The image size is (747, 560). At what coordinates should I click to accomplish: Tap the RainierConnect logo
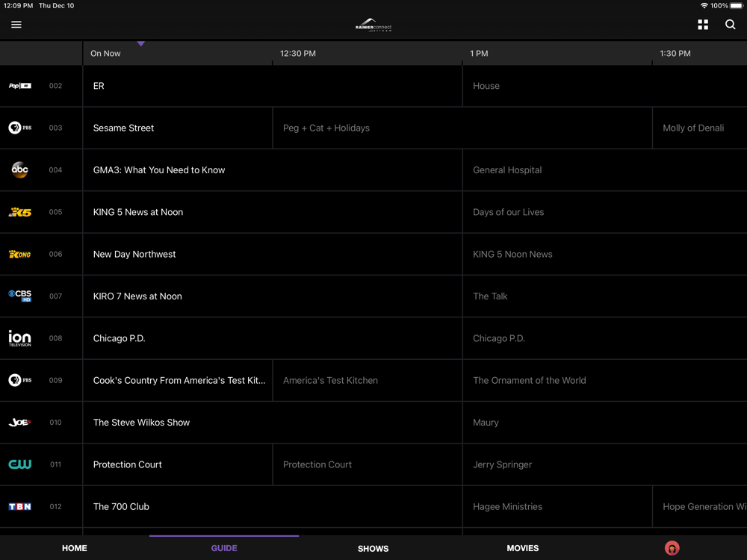[373, 25]
